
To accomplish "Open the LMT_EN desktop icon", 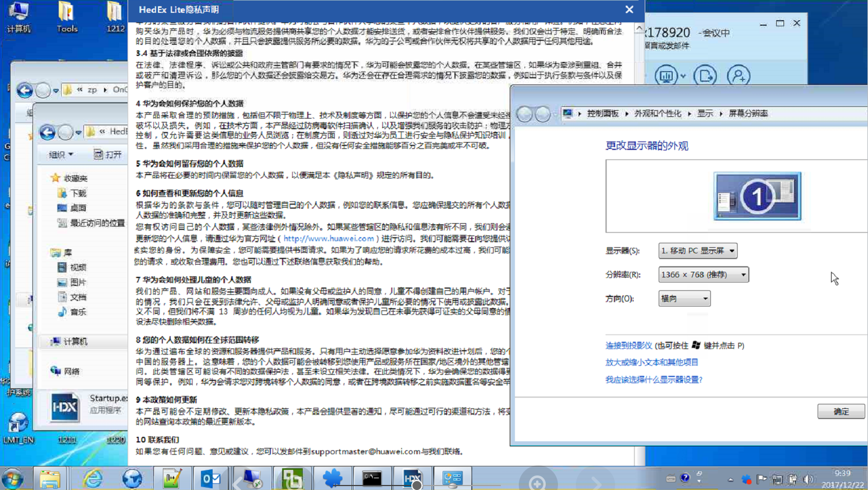I will pyautogui.click(x=18, y=428).
